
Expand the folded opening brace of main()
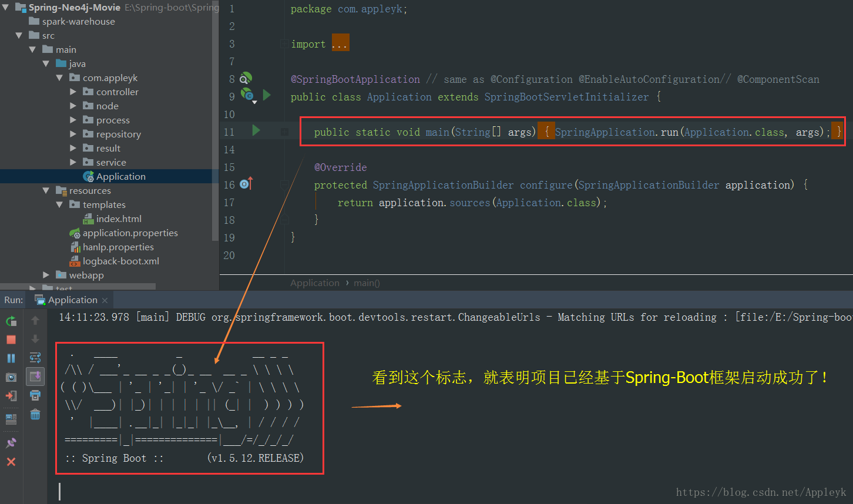click(546, 132)
